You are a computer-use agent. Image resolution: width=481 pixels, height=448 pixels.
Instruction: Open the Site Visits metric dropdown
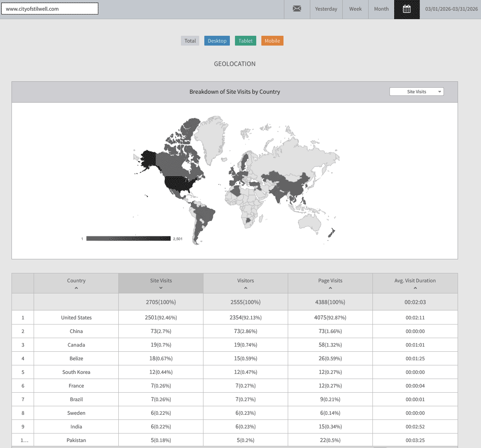point(416,92)
